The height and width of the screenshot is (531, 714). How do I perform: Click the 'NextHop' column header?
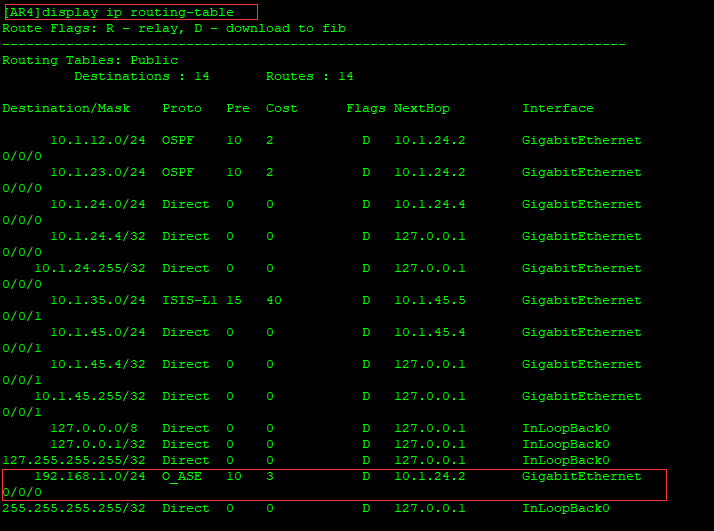(422, 108)
